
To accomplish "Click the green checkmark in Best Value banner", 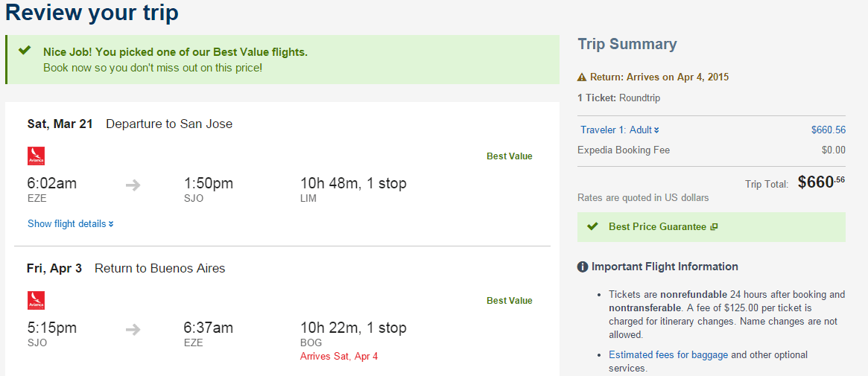I will click(25, 51).
